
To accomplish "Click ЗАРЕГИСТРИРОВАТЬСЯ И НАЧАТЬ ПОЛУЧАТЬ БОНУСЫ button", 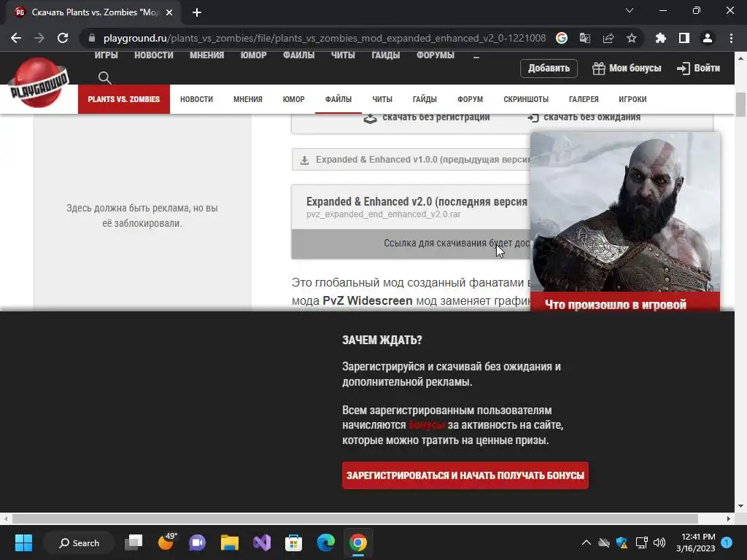I will [x=465, y=475].
